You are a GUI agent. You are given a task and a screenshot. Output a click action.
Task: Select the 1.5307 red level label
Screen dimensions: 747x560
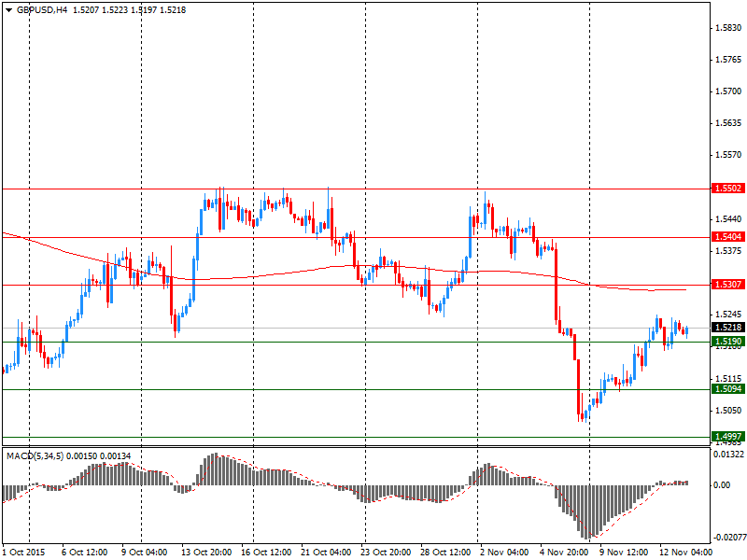(727, 285)
